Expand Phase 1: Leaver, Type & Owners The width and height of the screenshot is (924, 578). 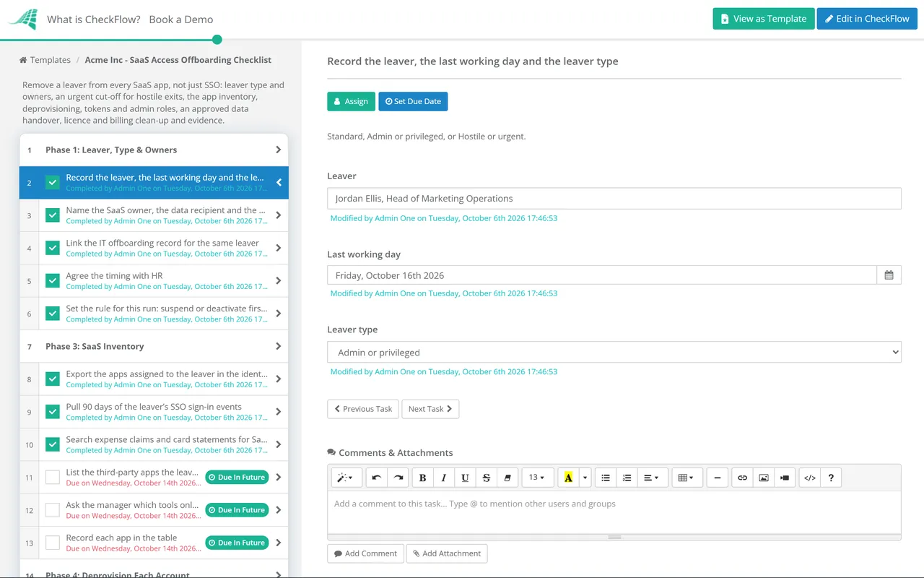(x=154, y=150)
